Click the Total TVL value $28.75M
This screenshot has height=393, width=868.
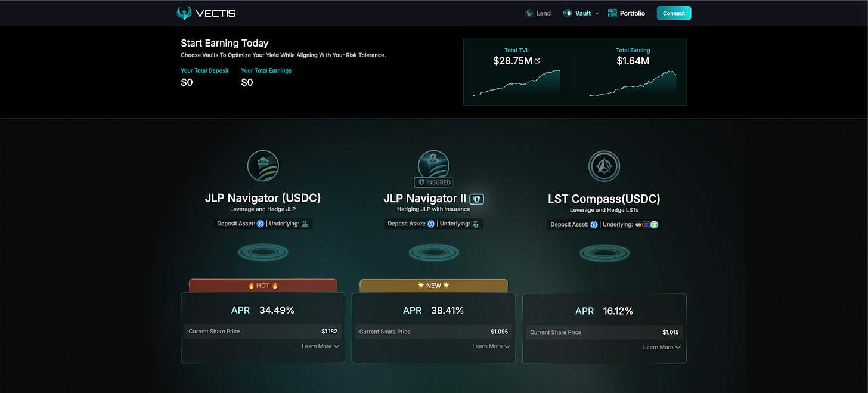pyautogui.click(x=513, y=61)
